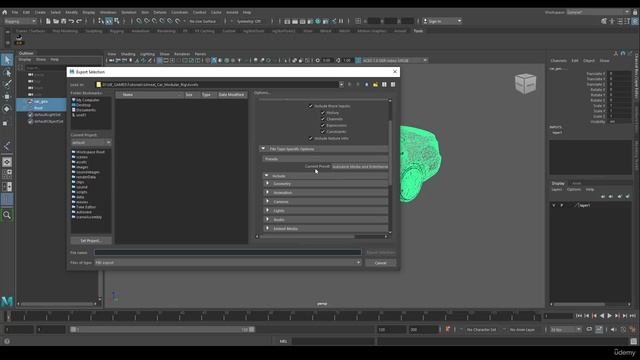Toggle Include these inputs checkbox
Viewport: 640px width, 360px height.
click(x=310, y=106)
